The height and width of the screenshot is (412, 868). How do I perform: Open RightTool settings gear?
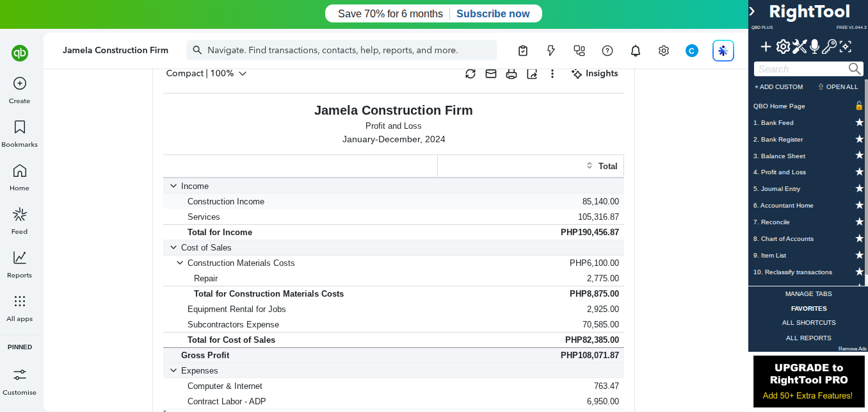(783, 46)
